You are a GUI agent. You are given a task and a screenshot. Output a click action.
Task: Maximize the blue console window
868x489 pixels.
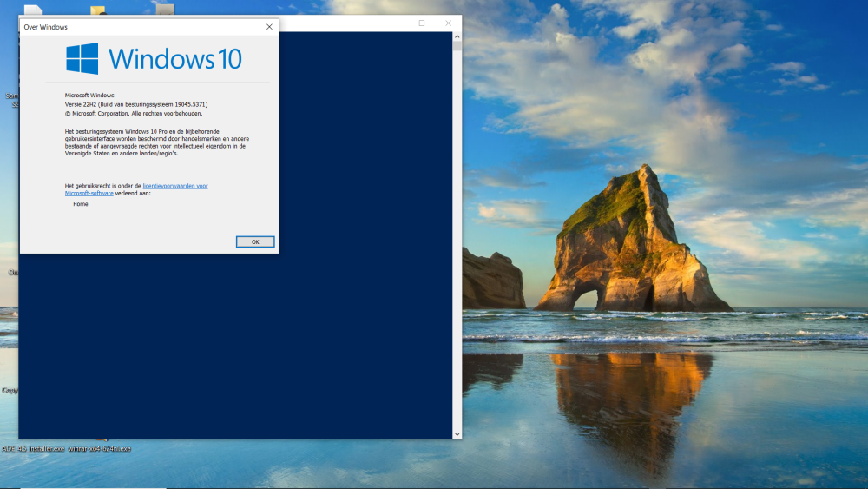tap(422, 23)
